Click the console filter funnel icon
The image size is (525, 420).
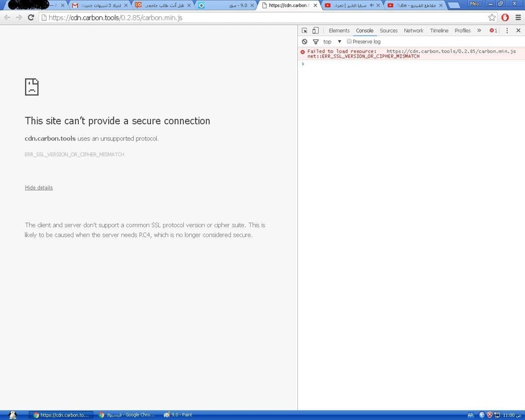(315, 41)
